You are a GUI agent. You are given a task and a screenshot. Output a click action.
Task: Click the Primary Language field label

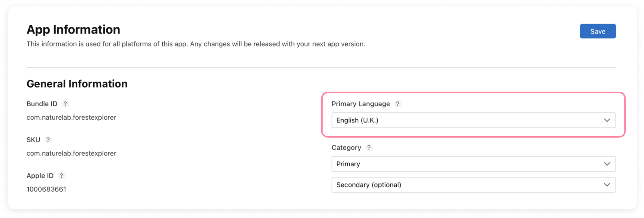(x=360, y=104)
